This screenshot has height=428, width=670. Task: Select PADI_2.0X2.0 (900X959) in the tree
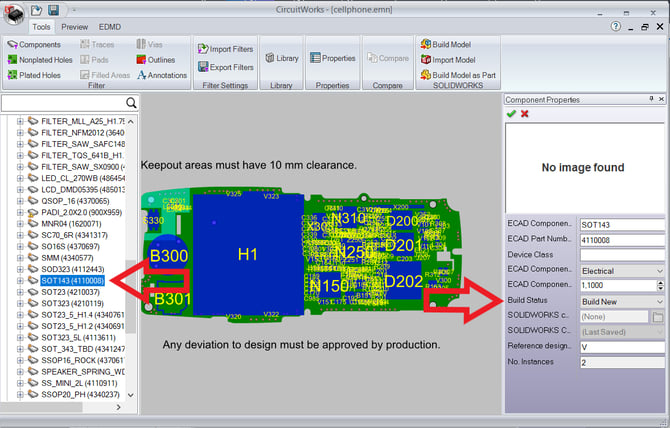click(x=81, y=212)
